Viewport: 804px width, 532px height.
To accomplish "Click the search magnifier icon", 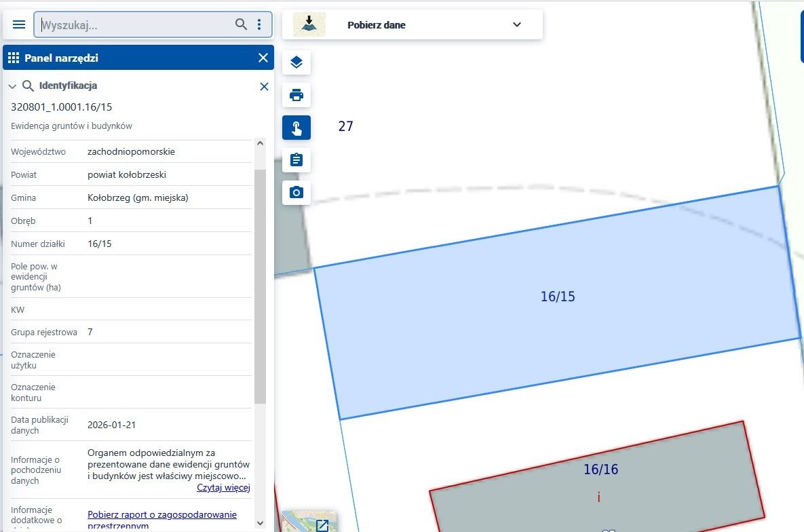I will tap(241, 24).
